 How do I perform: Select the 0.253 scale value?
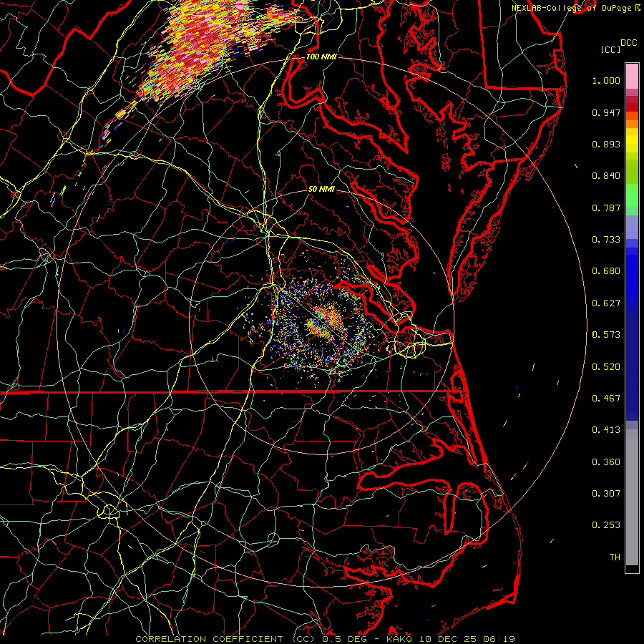[606, 525]
